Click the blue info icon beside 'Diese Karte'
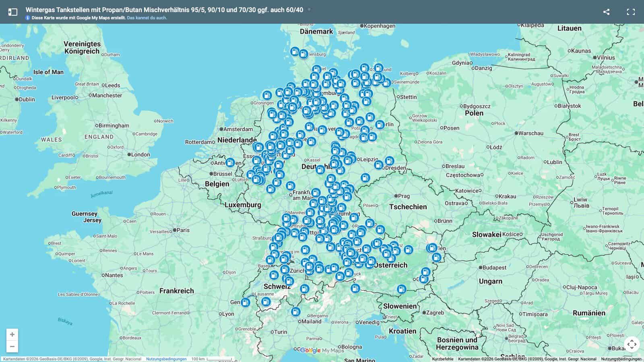This screenshot has width=644, height=362. pos(28,18)
